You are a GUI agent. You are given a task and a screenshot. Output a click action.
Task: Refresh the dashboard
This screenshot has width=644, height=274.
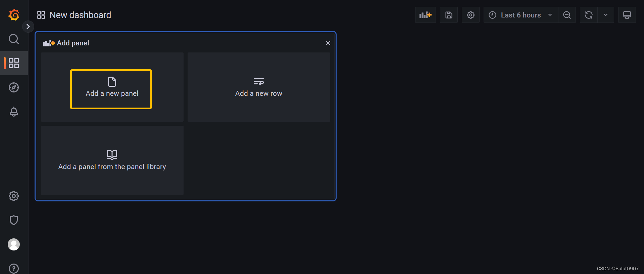589,15
